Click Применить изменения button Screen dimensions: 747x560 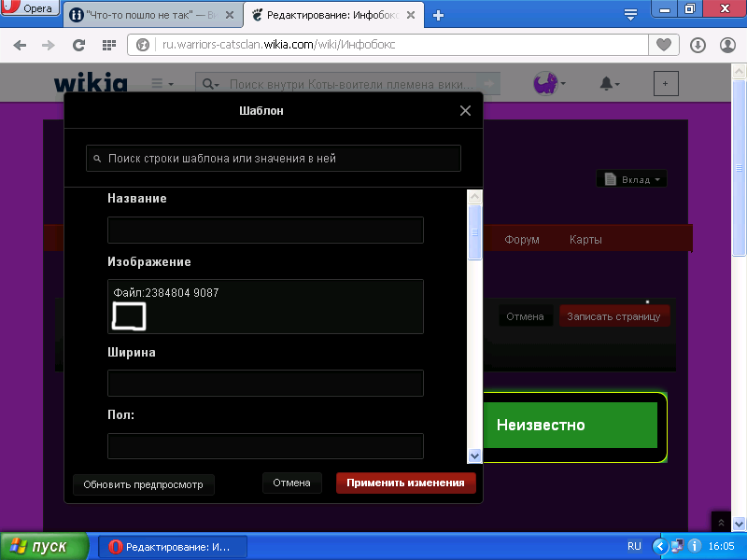tap(406, 483)
